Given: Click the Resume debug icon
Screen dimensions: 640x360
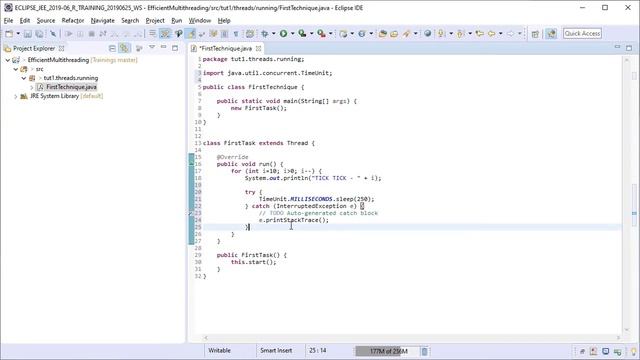Looking at the screenshot, I should click(x=69, y=33).
